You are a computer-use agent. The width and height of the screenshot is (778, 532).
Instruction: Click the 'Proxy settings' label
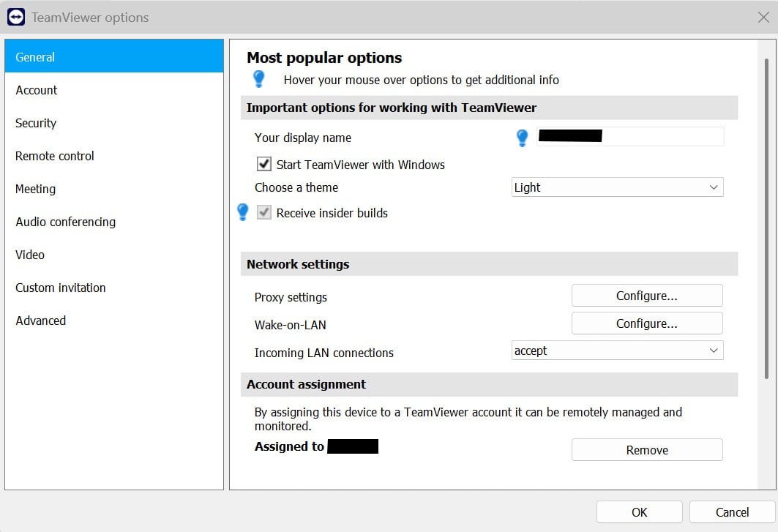[x=291, y=297]
